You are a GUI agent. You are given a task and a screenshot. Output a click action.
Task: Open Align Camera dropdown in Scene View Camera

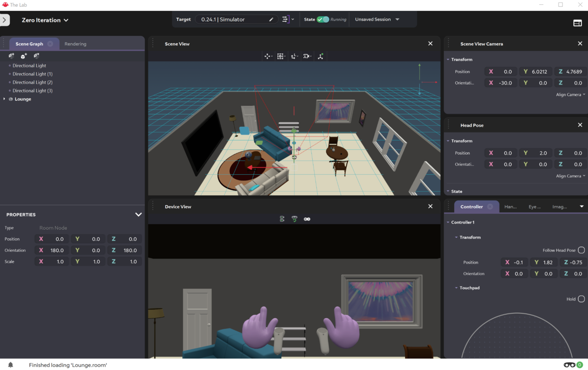pos(570,94)
